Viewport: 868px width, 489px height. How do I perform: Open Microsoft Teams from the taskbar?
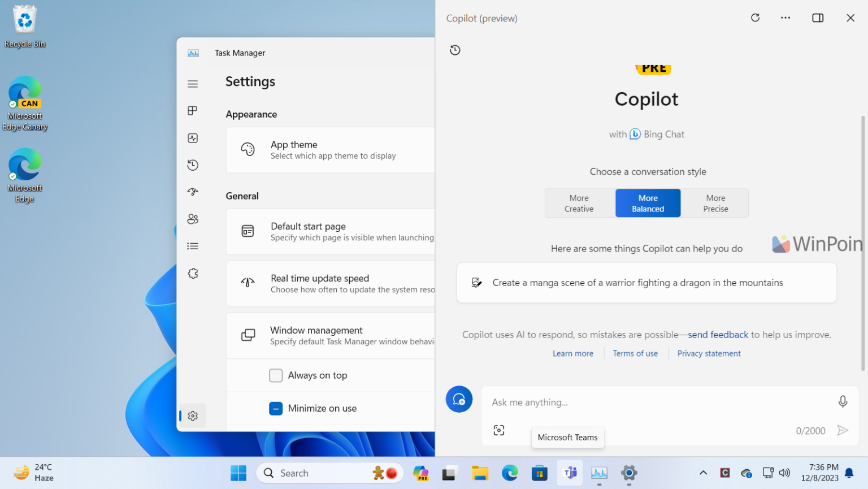(x=569, y=473)
